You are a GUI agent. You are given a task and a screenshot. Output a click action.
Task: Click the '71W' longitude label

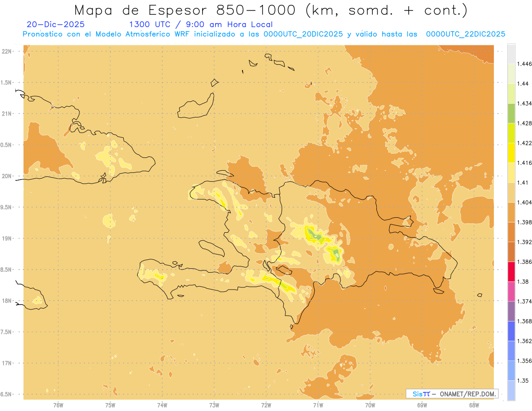(x=318, y=405)
